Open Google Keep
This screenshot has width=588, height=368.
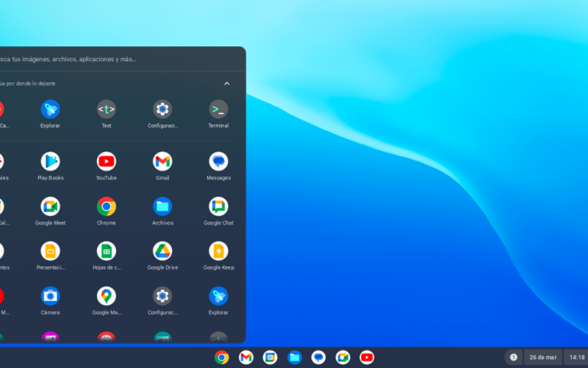click(218, 251)
